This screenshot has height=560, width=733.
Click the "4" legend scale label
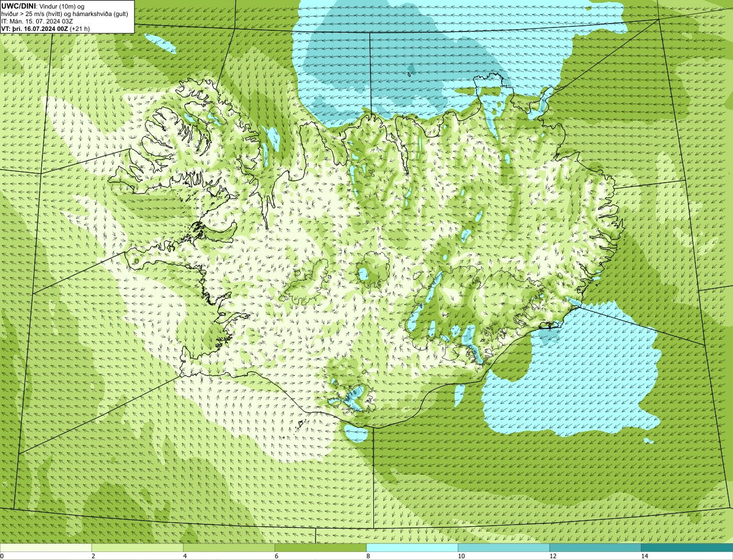(x=184, y=556)
